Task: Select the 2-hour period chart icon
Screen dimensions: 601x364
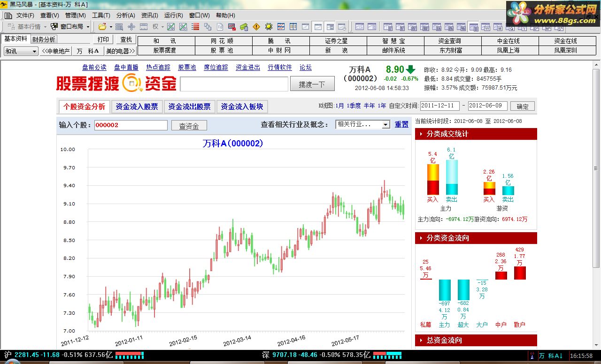Action: pos(449,27)
